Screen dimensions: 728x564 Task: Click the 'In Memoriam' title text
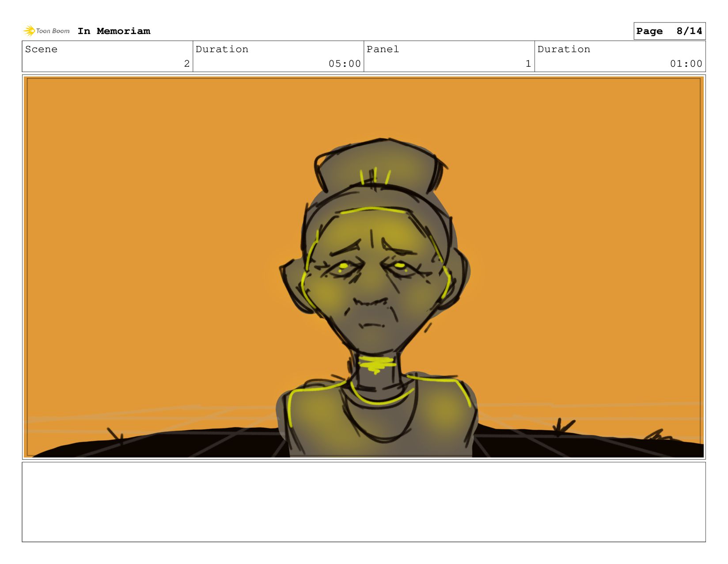coord(114,31)
